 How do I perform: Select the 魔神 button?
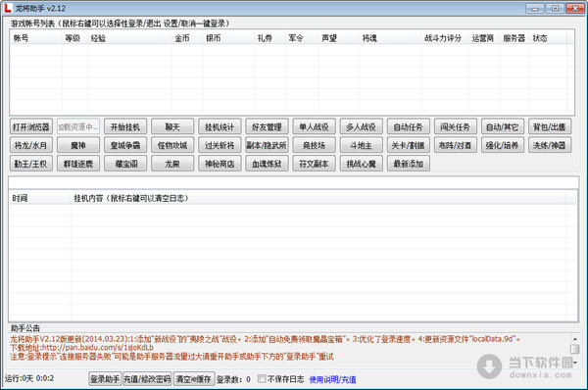[78, 145]
